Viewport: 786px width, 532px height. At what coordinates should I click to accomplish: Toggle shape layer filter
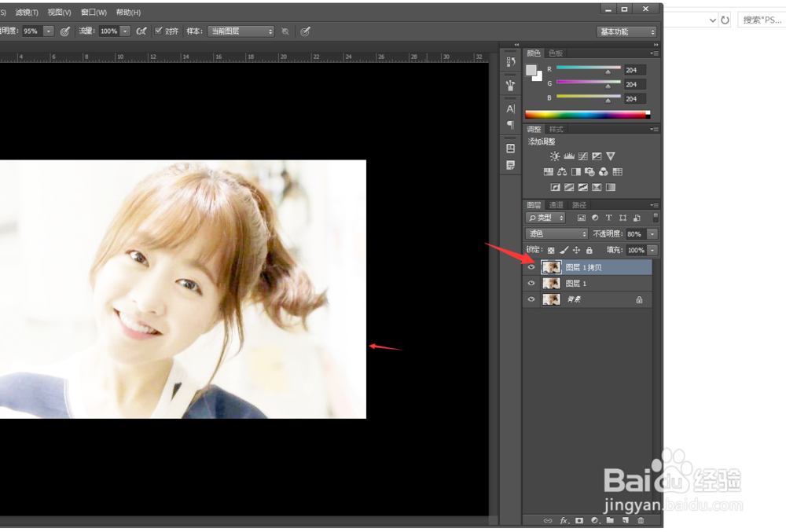tap(623, 218)
